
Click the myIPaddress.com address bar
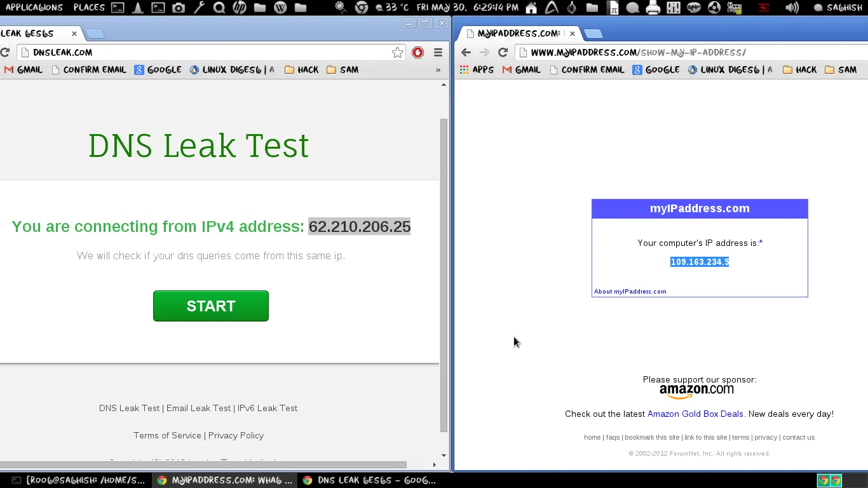(693, 52)
